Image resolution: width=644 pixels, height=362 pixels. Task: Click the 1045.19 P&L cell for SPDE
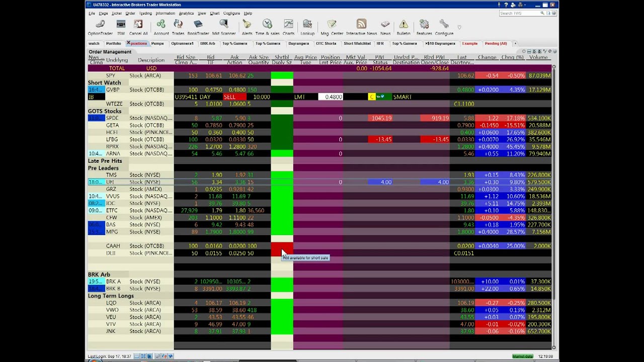tap(381, 118)
